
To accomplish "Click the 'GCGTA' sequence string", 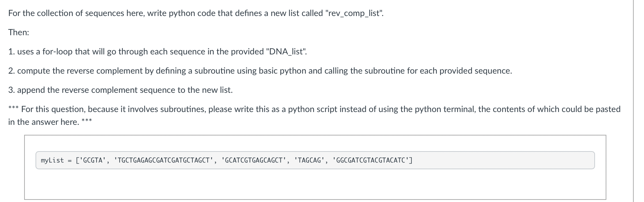I will point(92,160).
